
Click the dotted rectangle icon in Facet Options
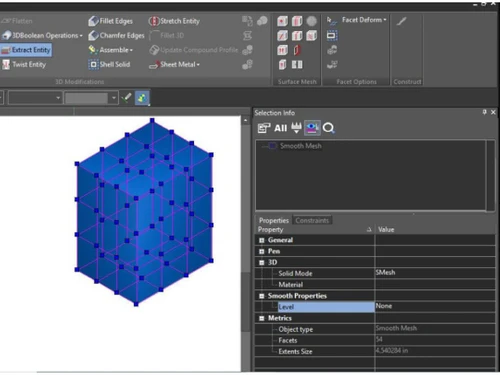click(332, 35)
